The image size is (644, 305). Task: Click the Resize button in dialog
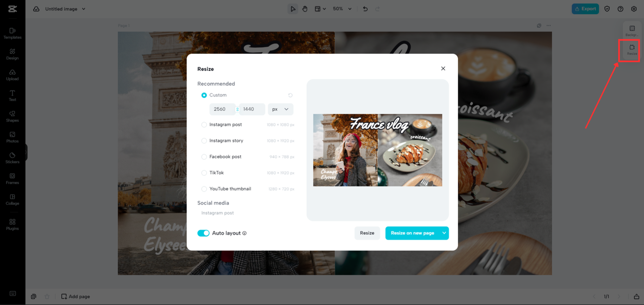367,233
